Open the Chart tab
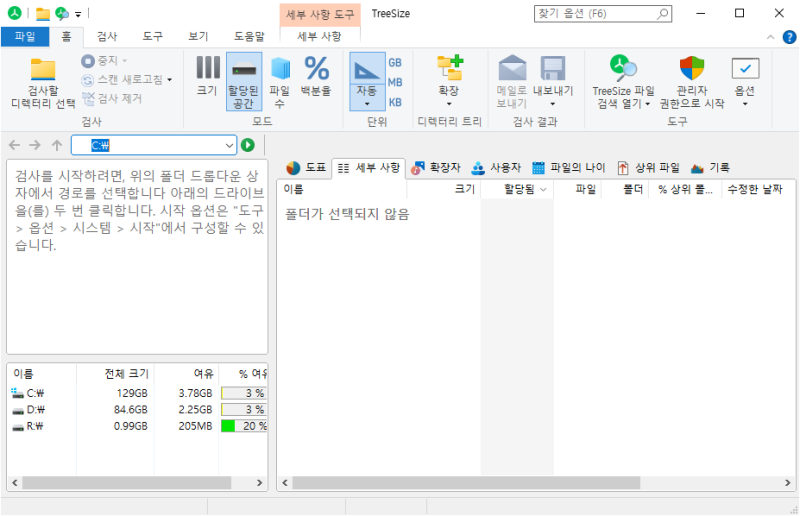This screenshot has height=516, width=800. [306, 167]
